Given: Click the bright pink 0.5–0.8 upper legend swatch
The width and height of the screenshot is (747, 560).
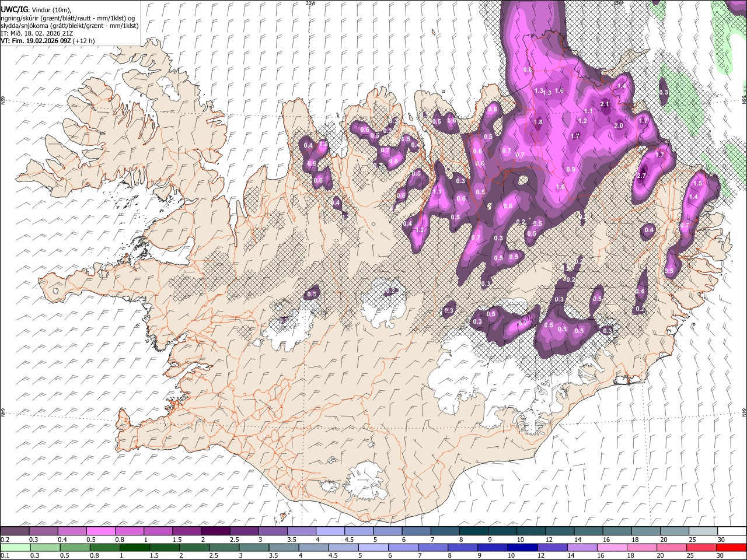Looking at the screenshot, I should point(100,531).
